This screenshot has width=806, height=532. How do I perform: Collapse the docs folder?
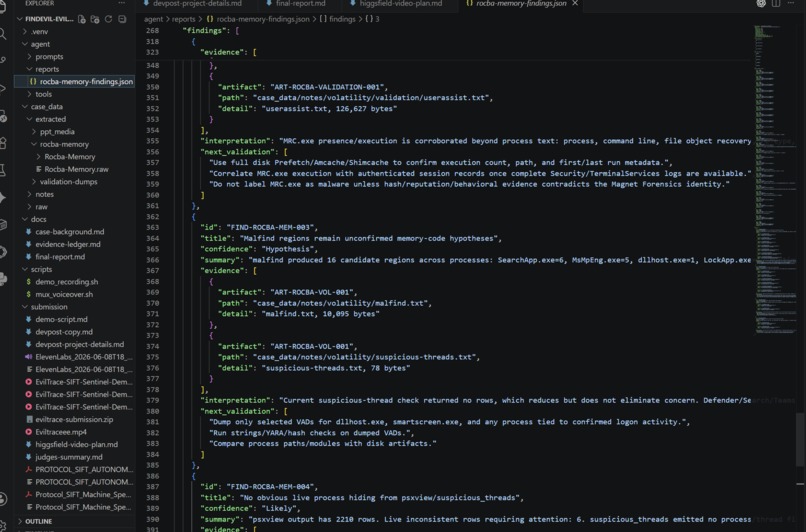click(x=75, y=219)
